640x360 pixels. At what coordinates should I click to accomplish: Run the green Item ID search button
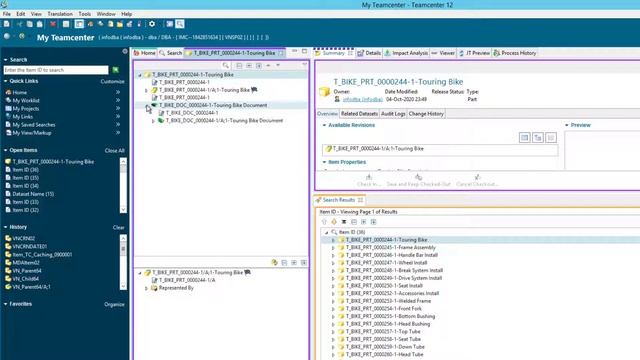pos(116,70)
